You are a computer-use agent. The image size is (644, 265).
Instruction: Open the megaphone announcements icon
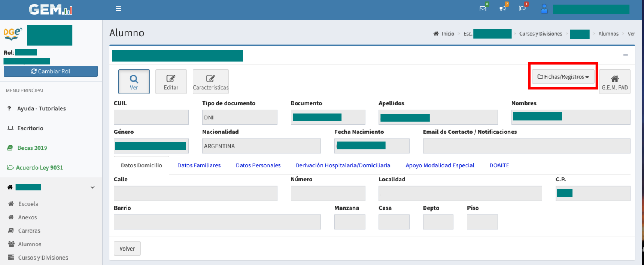click(x=503, y=9)
